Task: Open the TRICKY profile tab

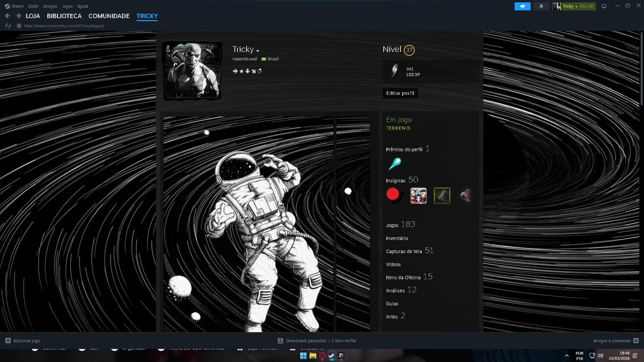Action: coord(147,16)
